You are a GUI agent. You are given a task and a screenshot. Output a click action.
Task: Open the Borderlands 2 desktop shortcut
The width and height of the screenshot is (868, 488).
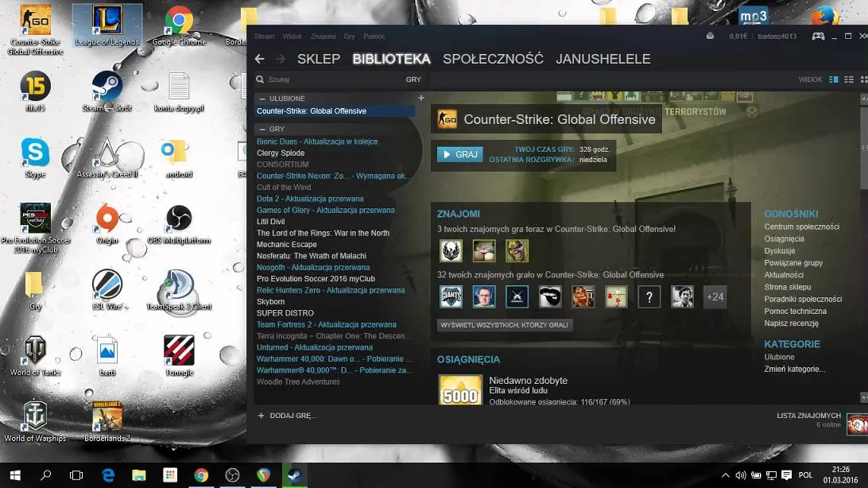(x=107, y=421)
